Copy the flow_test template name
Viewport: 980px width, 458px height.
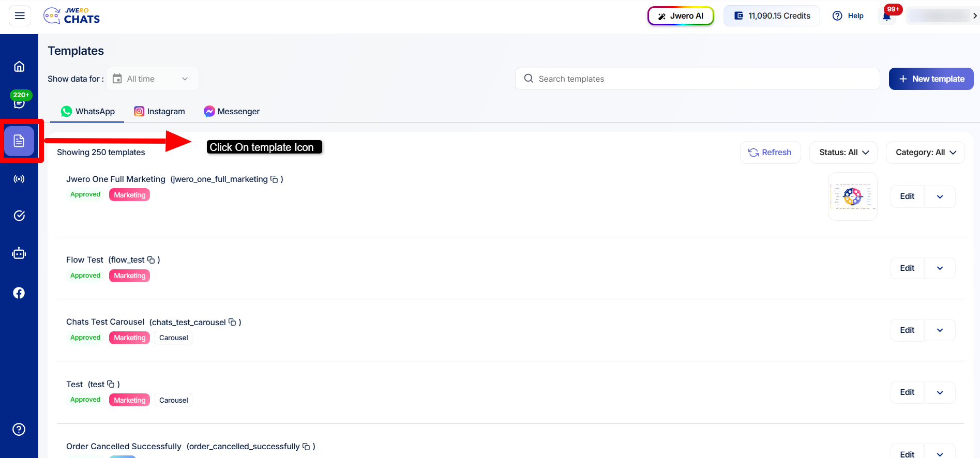(151, 260)
